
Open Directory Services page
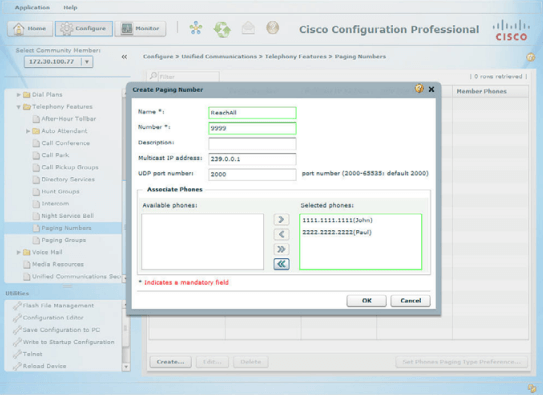pos(68,179)
